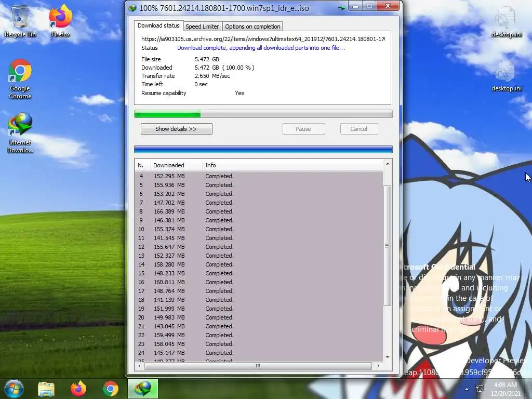Open the Firefox desktop shortcut
The width and height of the screenshot is (532, 399).
[61, 20]
